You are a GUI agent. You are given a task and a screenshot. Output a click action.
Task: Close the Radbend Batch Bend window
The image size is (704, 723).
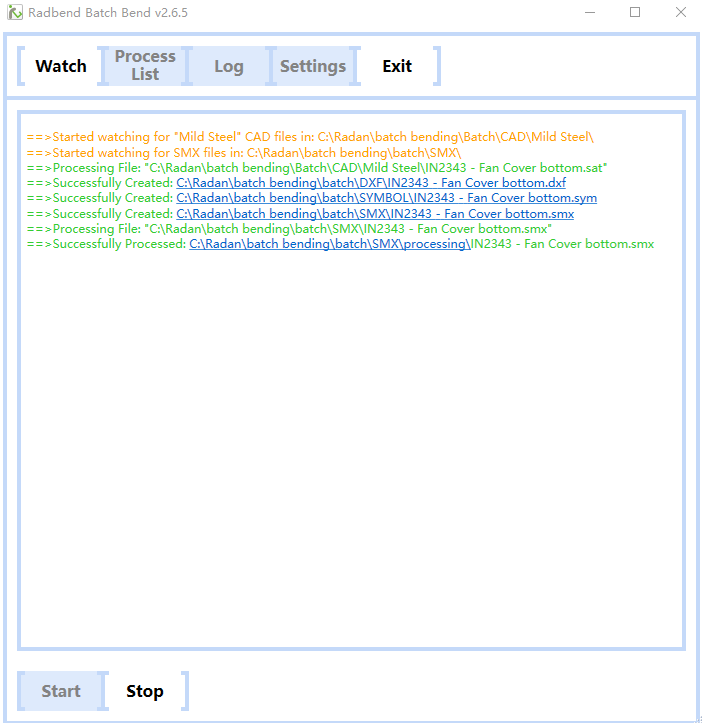pyautogui.click(x=680, y=12)
